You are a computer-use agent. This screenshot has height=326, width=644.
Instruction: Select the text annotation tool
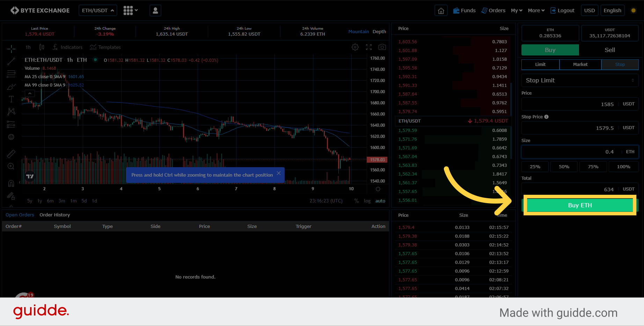pyautogui.click(x=11, y=99)
